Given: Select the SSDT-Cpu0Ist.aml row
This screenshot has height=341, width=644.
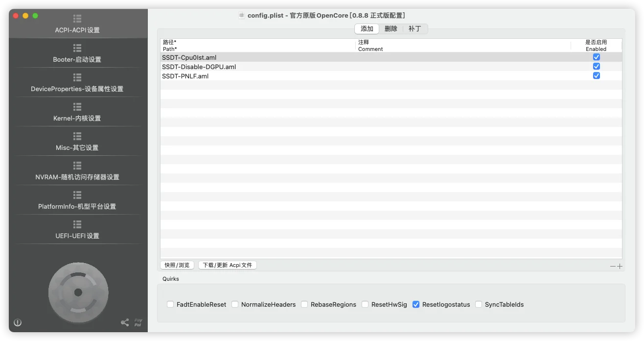Looking at the screenshot, I should coord(391,57).
